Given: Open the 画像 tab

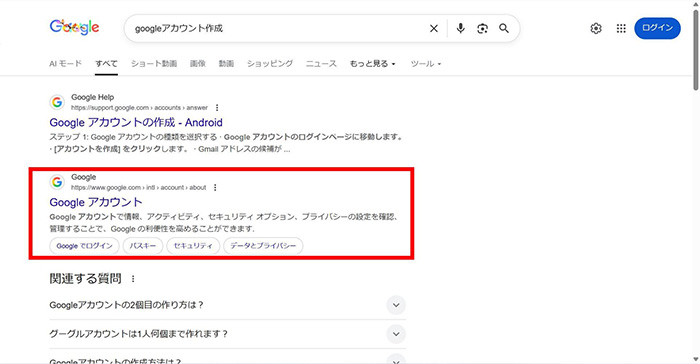Looking at the screenshot, I should (198, 63).
